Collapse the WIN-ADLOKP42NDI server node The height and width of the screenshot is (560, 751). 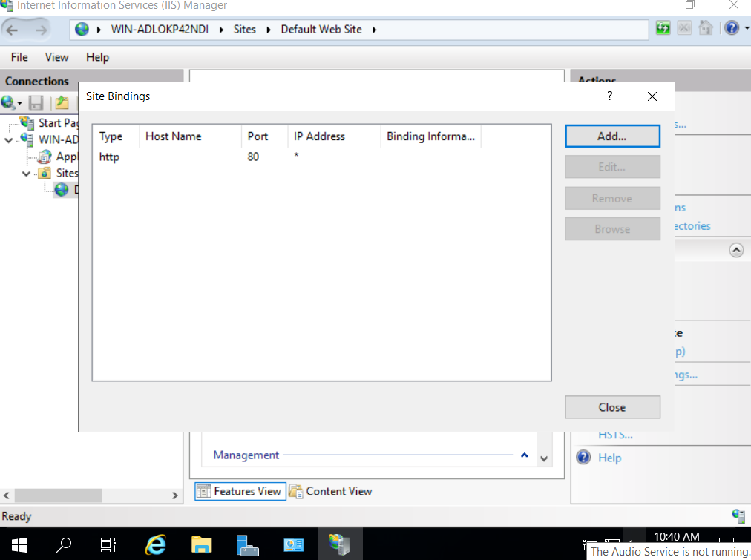coord(9,139)
